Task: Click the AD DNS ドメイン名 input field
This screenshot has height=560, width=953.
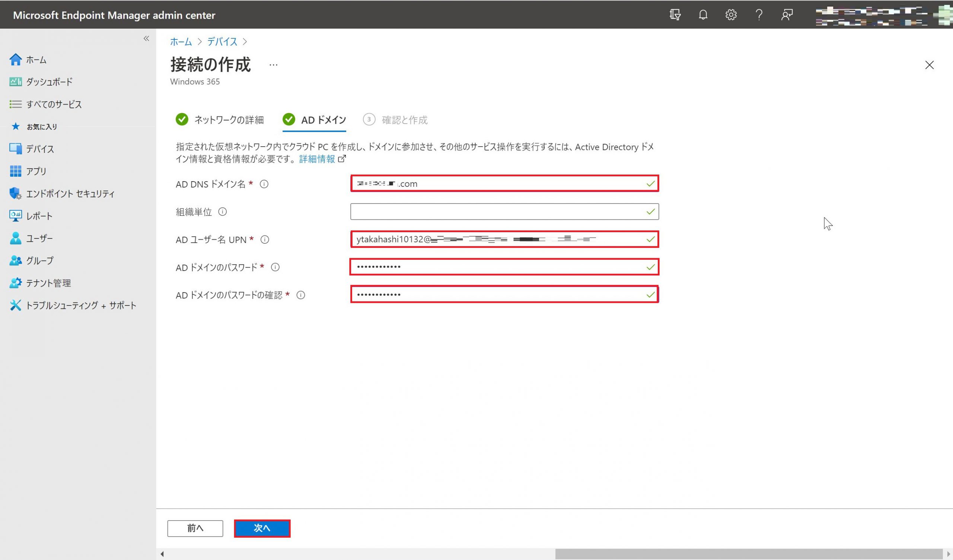Action: pyautogui.click(x=504, y=183)
